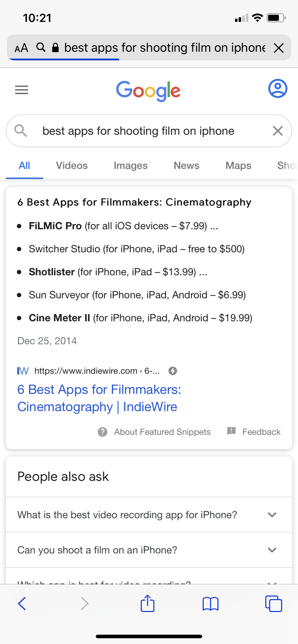Go back to previous page
This screenshot has width=298, height=644.
[x=22, y=603]
